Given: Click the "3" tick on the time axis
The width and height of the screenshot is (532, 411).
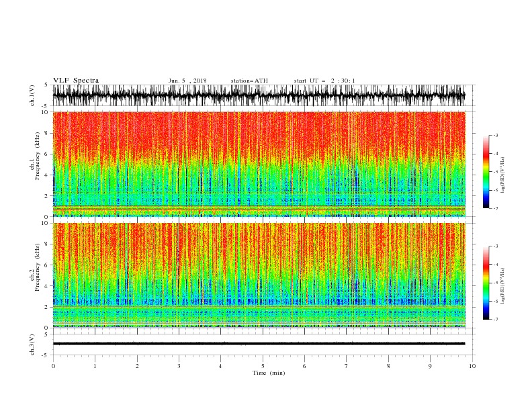Looking at the screenshot, I should pyautogui.click(x=179, y=366).
